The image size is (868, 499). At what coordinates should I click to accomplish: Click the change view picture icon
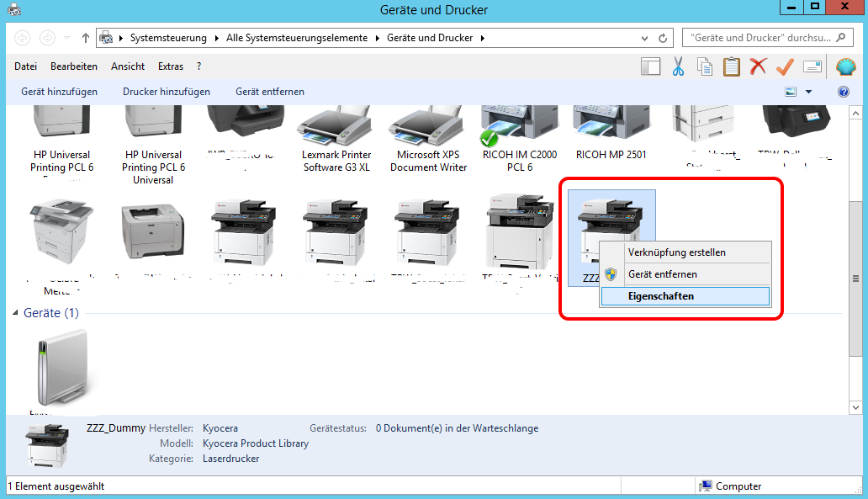(791, 92)
